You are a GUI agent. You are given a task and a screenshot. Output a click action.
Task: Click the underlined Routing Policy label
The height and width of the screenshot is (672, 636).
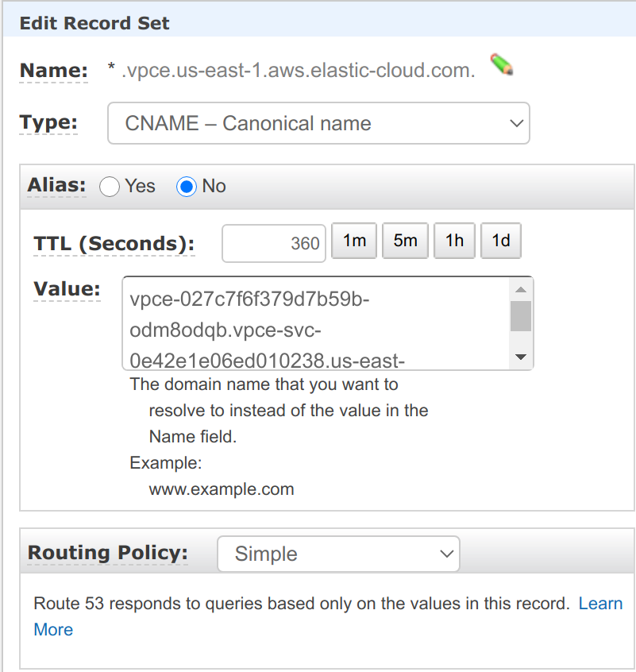click(108, 553)
